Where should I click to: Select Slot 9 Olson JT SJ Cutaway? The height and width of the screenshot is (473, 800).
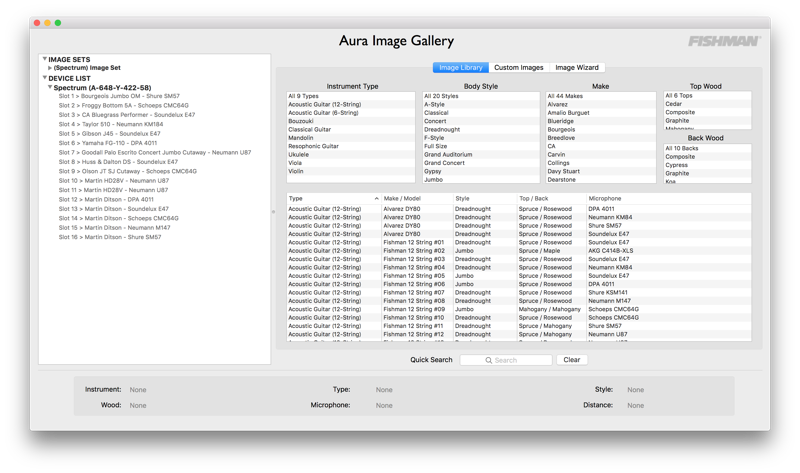(x=128, y=171)
